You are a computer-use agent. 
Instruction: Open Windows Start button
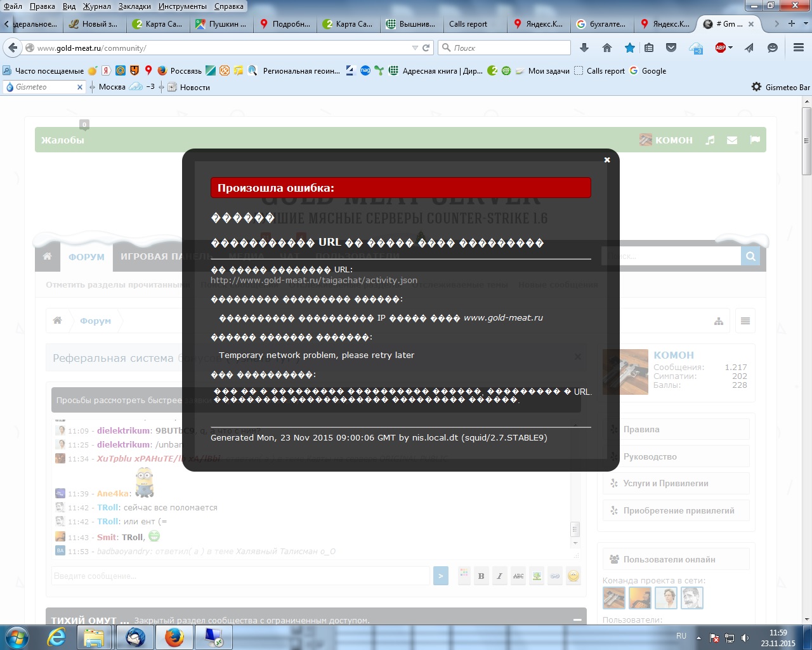coord(17,637)
